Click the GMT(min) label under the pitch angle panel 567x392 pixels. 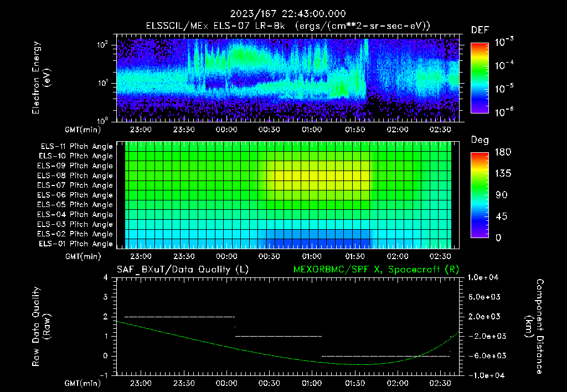83,256
